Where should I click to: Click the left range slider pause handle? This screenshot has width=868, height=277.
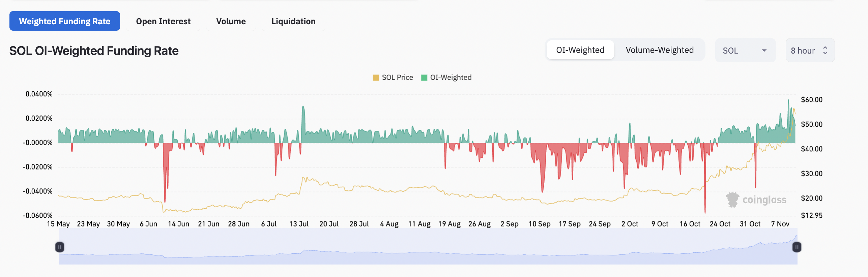click(x=60, y=247)
